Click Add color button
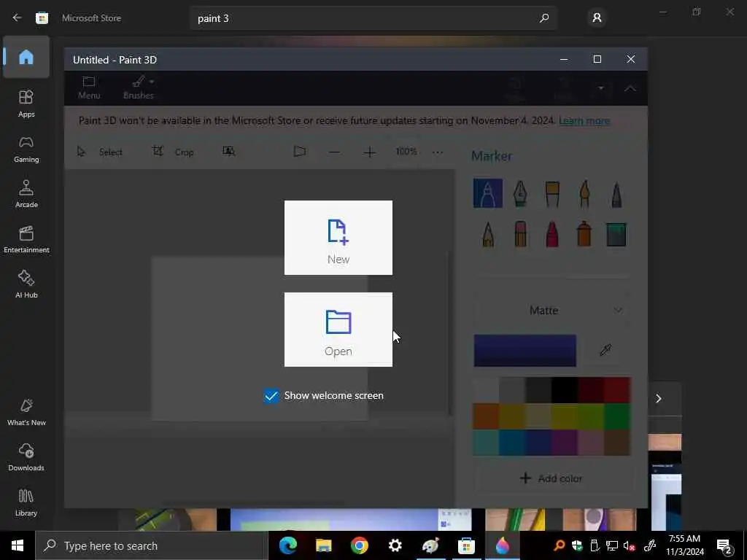 (x=553, y=478)
